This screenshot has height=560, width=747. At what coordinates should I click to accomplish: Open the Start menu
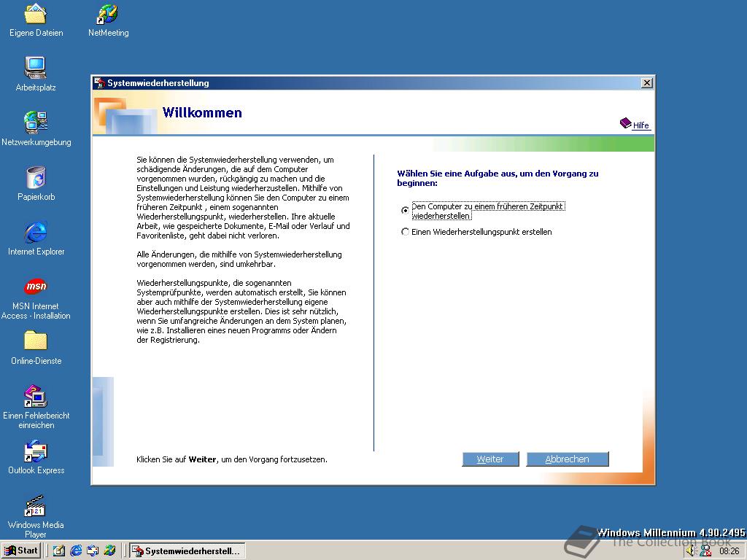[21, 551]
